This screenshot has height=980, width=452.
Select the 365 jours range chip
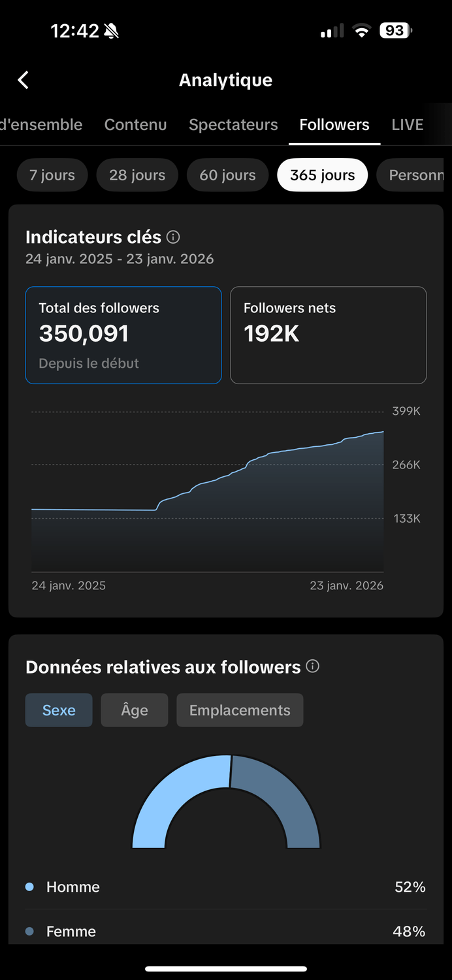[x=323, y=175]
